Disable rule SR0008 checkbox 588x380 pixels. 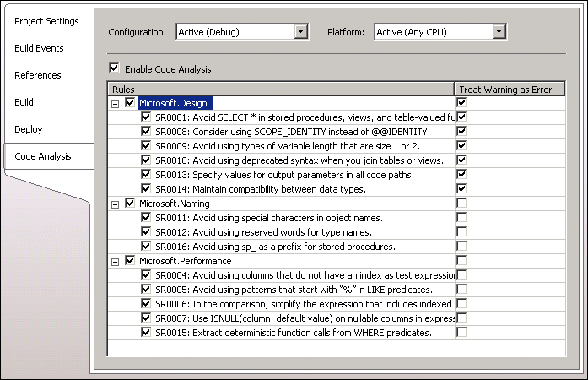click(x=146, y=131)
